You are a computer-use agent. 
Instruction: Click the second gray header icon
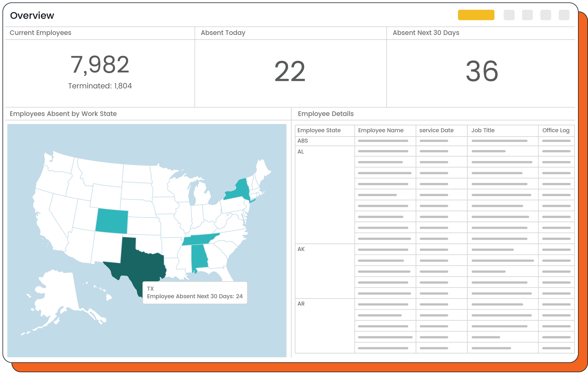528,15
